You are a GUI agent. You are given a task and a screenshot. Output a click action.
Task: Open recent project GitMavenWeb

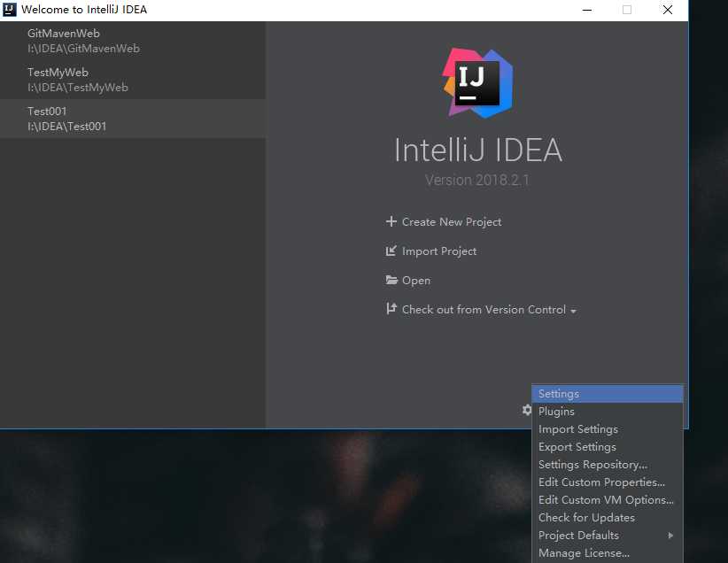tap(133, 41)
